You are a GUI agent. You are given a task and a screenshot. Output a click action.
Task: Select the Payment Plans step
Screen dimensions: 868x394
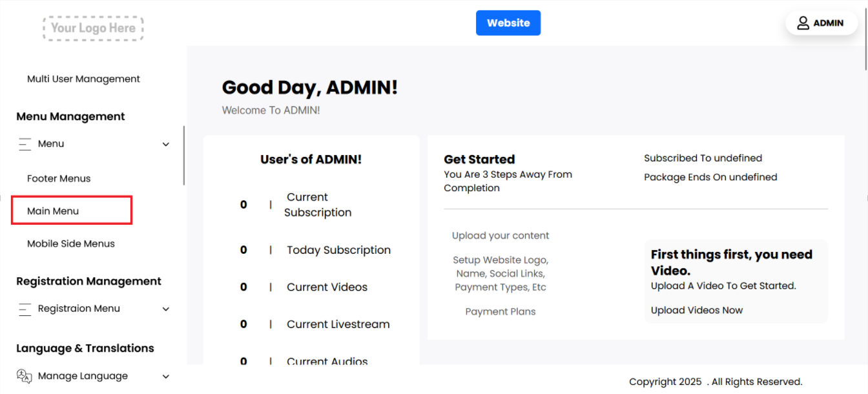tap(501, 311)
